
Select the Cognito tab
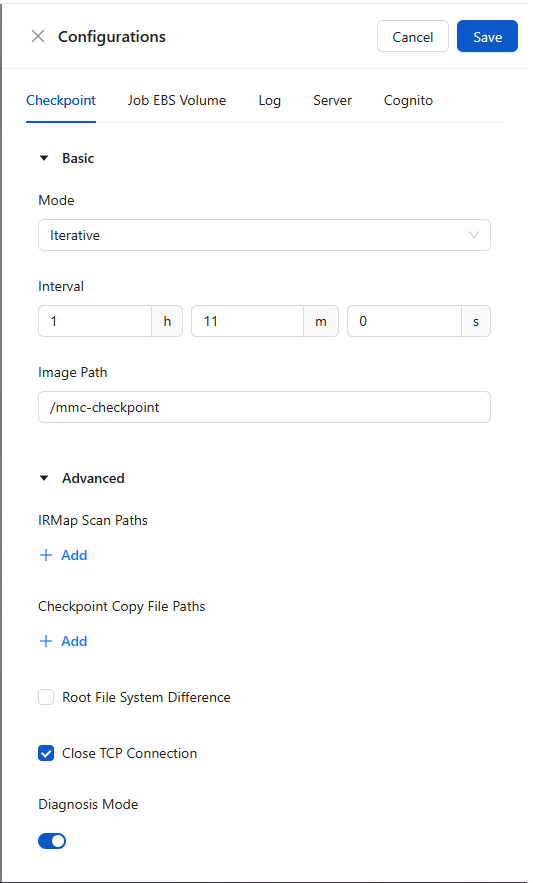point(408,100)
